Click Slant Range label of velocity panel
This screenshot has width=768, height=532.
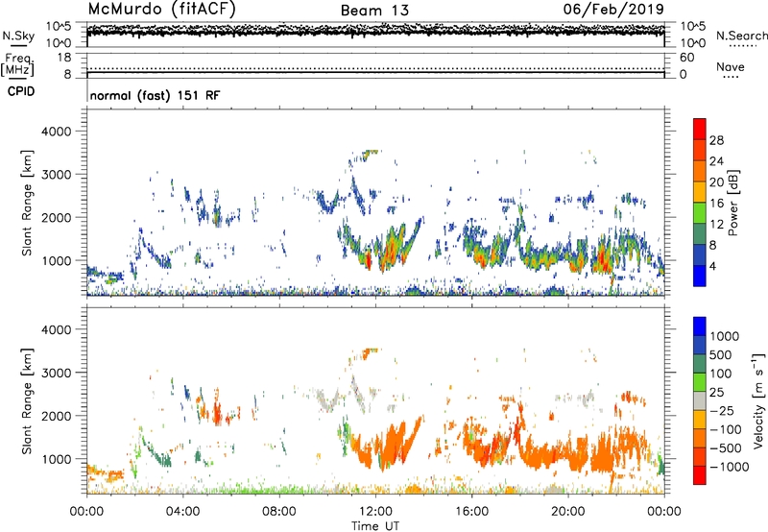[27, 401]
